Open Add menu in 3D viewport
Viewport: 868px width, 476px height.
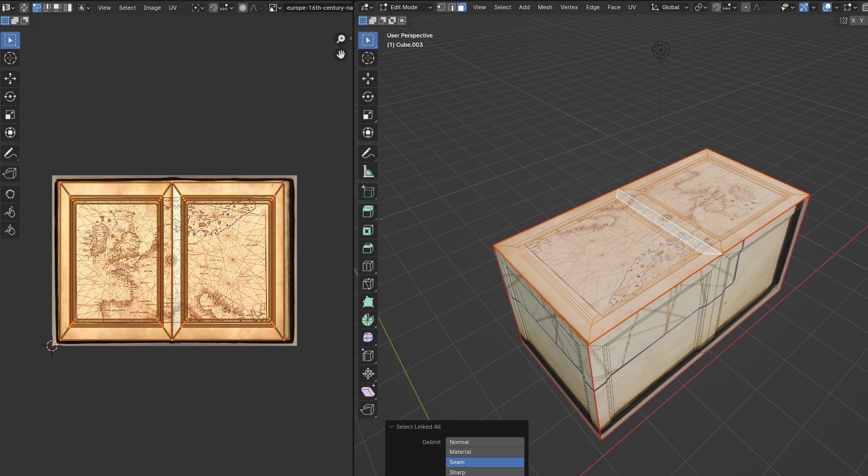(x=524, y=7)
